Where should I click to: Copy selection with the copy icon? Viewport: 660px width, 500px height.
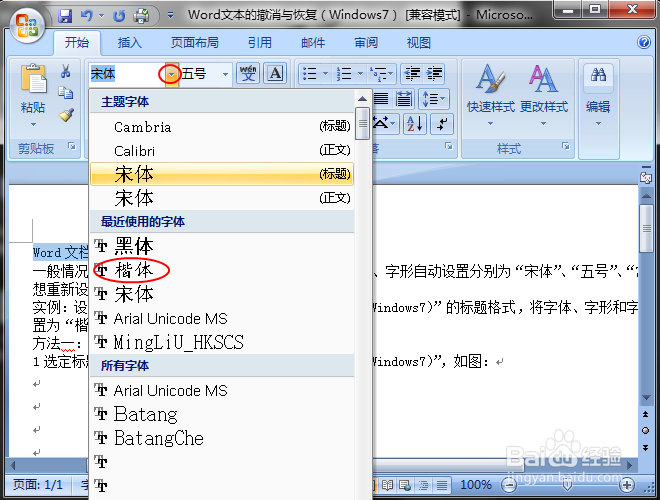66,93
